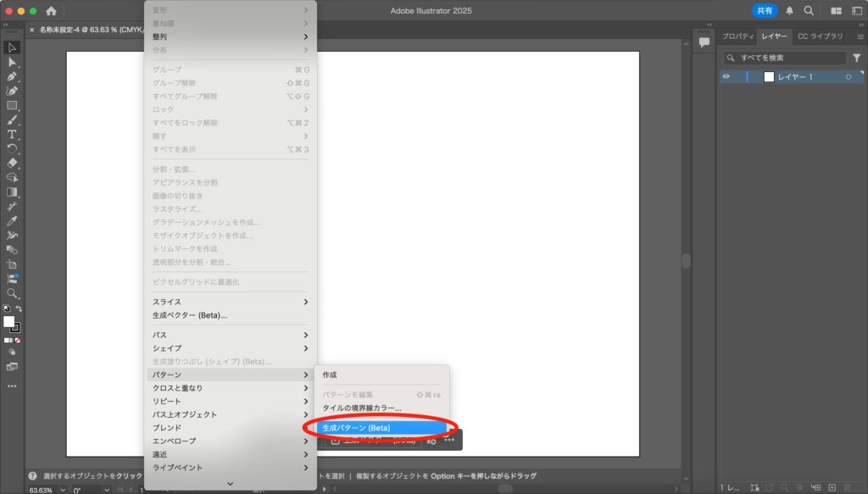Click the blue 共有 button
The image size is (868, 494).
(x=765, y=11)
